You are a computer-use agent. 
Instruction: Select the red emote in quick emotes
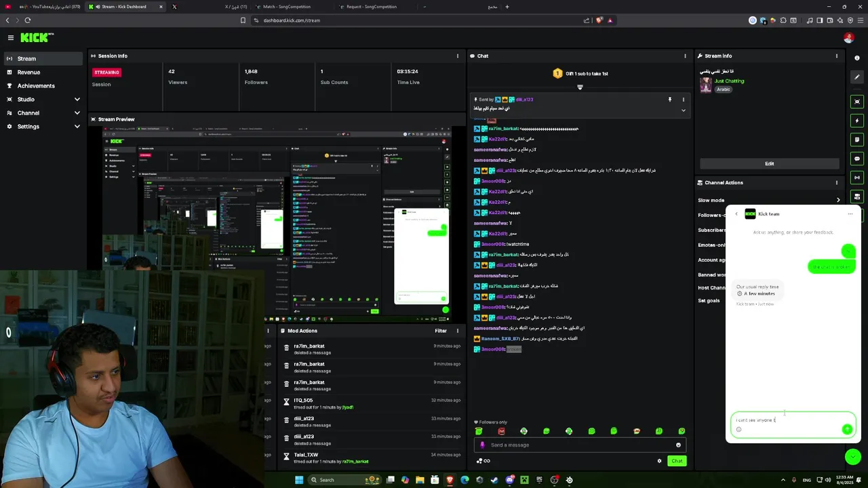pyautogui.click(x=501, y=431)
